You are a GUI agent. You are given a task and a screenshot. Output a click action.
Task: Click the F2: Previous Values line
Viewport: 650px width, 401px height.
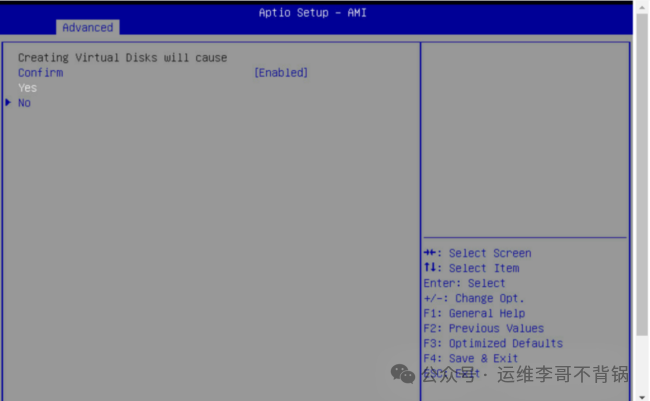[x=484, y=328]
